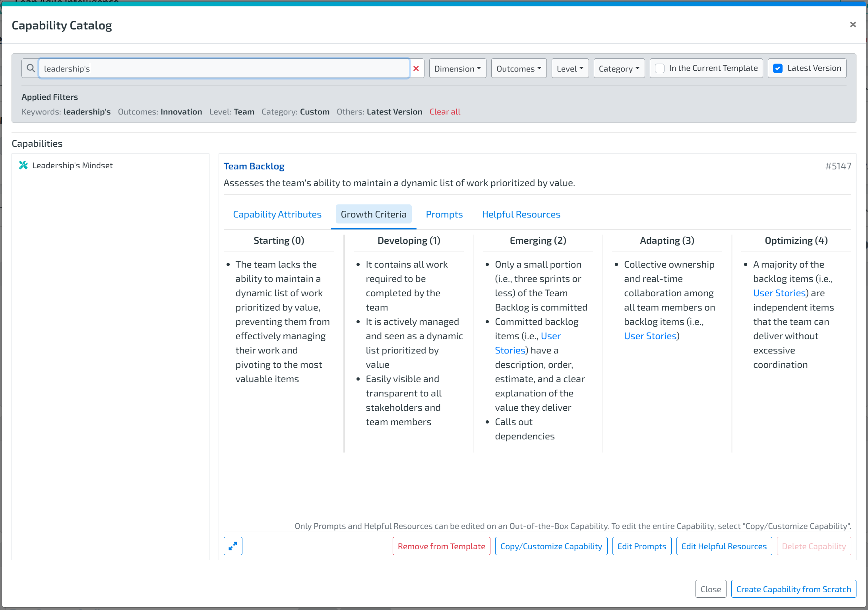Screen dimensions: 868x610
Task: Click the Leadership's Mindset tools icon
Action: [23, 165]
